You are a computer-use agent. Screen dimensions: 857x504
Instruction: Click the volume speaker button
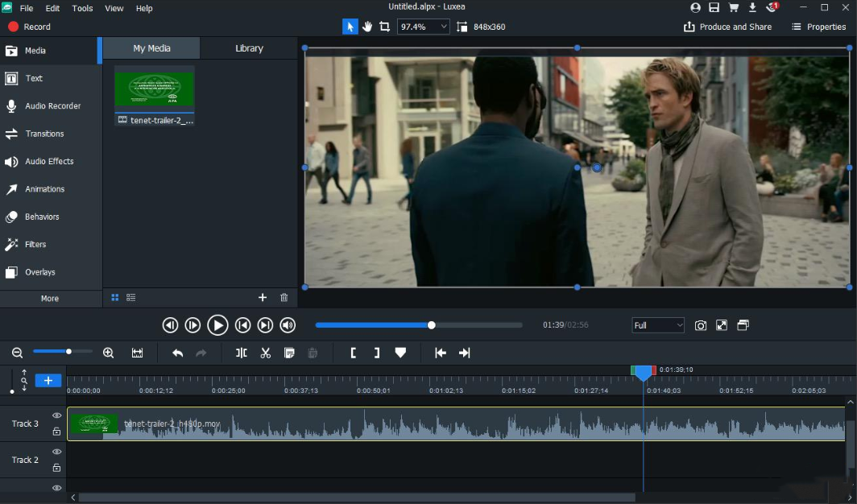288,325
